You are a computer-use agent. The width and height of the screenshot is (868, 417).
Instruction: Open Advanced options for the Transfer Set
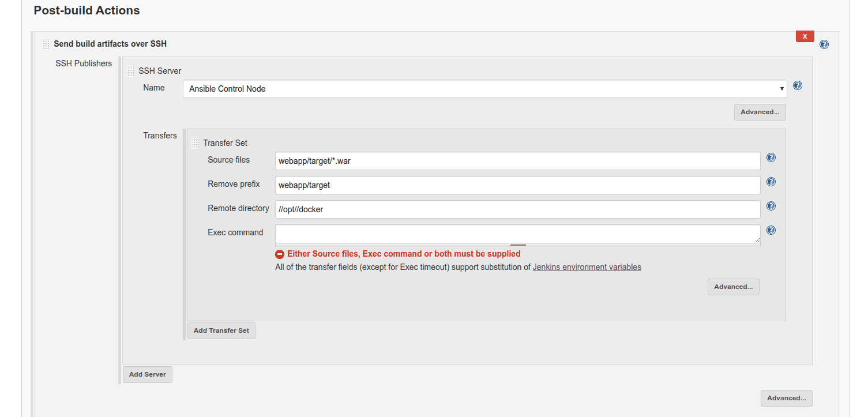734,287
